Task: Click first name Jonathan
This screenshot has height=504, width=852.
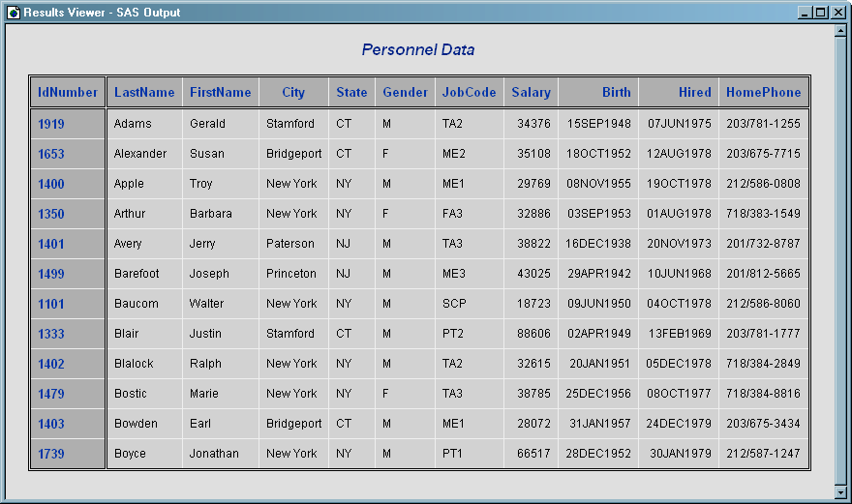Action: pos(214,454)
